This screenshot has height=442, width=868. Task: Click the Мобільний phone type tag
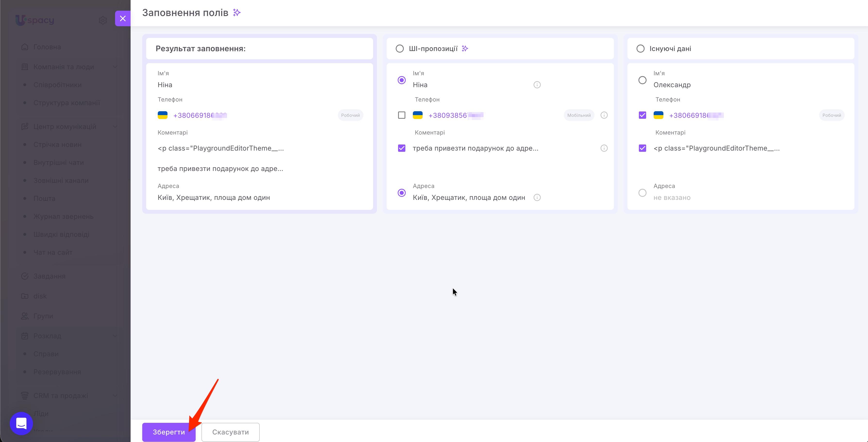click(x=579, y=115)
